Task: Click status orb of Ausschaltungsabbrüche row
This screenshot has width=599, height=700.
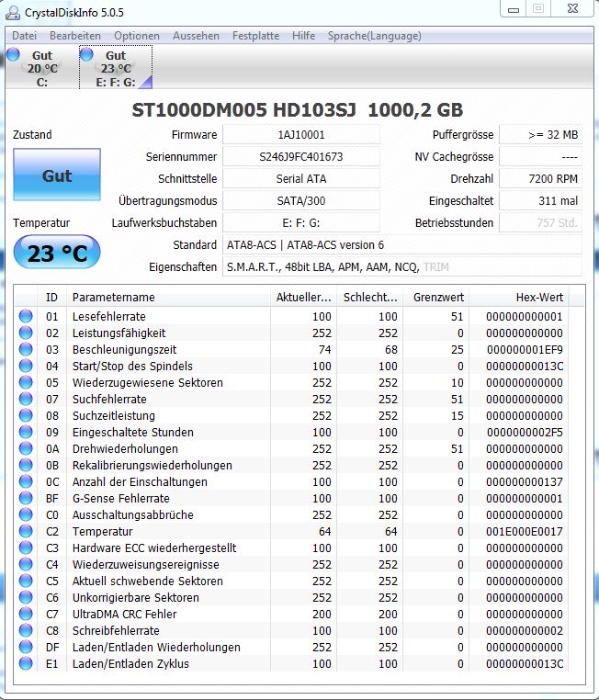Action: (x=26, y=514)
